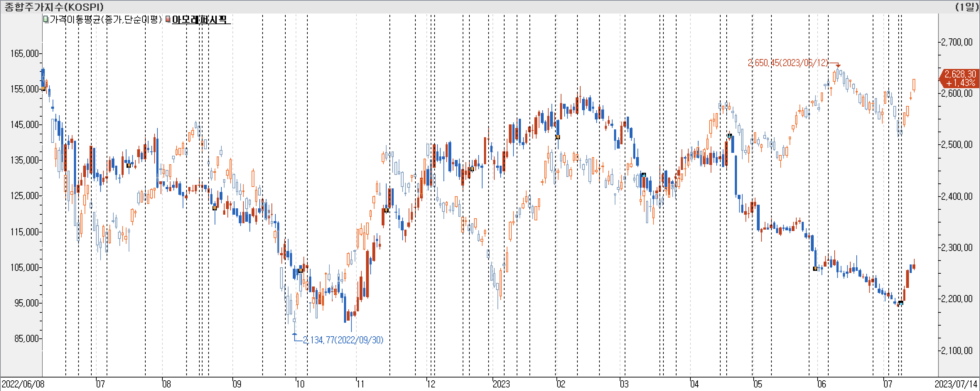The width and height of the screenshot is (980, 391).
Task: Click the 04 month marker on the date axis
Action: [x=694, y=384]
